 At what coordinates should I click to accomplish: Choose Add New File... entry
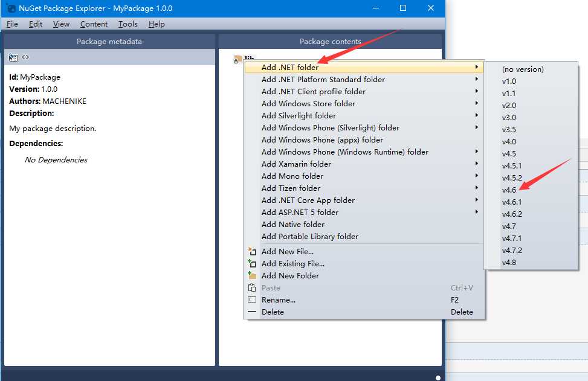(364, 251)
